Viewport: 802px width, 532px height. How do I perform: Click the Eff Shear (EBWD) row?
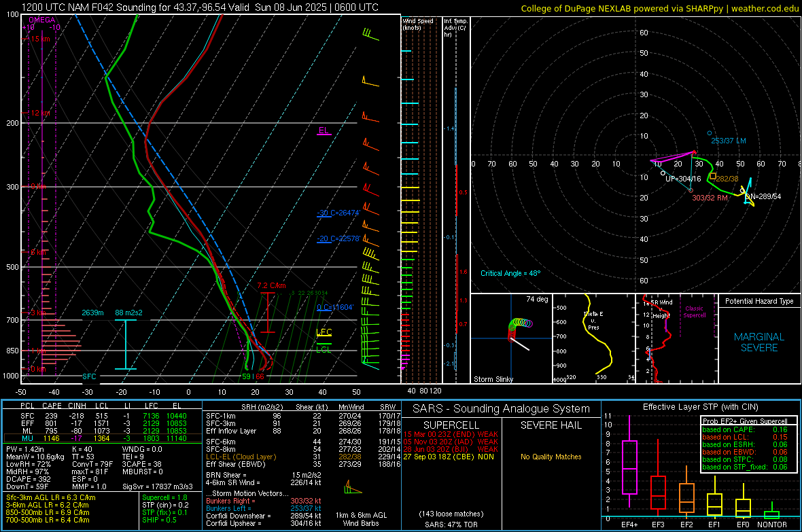(303, 464)
